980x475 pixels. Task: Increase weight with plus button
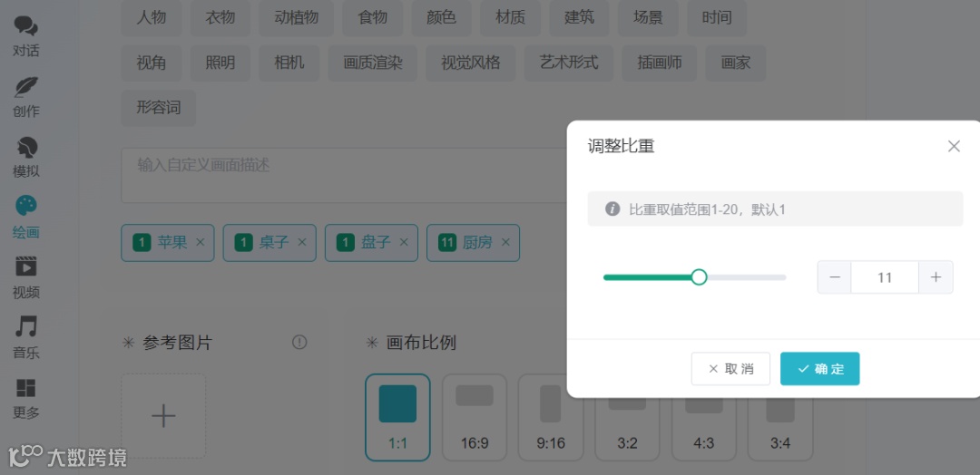pos(936,277)
